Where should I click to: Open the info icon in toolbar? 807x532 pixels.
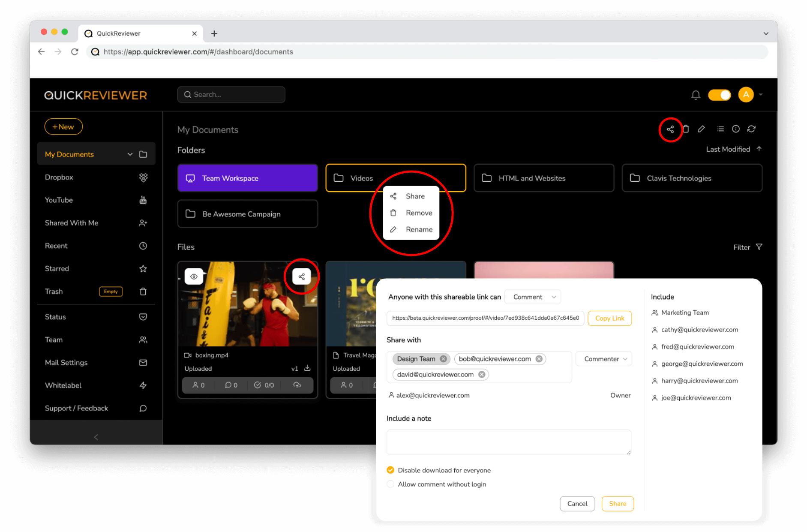coord(736,129)
